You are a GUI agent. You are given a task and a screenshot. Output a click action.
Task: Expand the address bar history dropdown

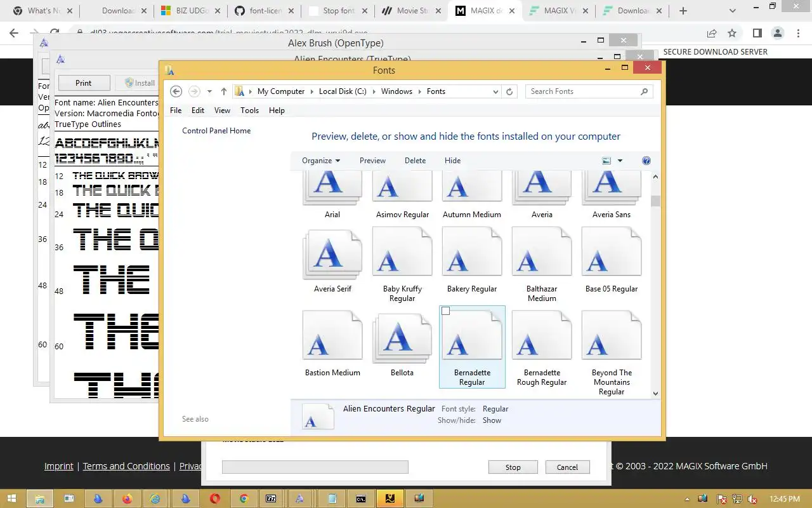point(496,91)
